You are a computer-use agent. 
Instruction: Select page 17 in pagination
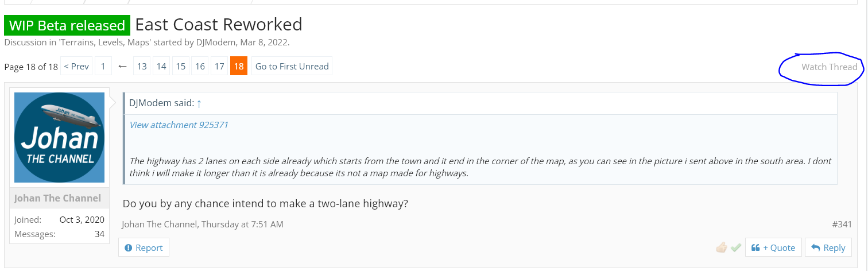pos(219,66)
